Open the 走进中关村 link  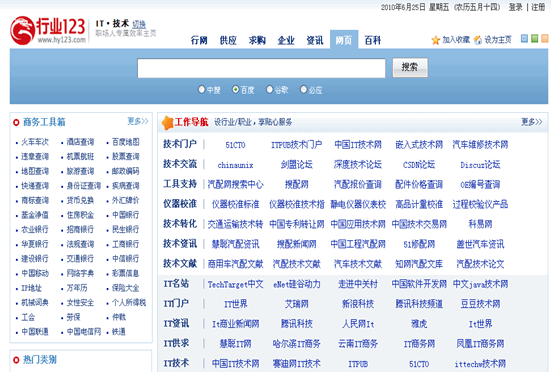[x=358, y=284]
